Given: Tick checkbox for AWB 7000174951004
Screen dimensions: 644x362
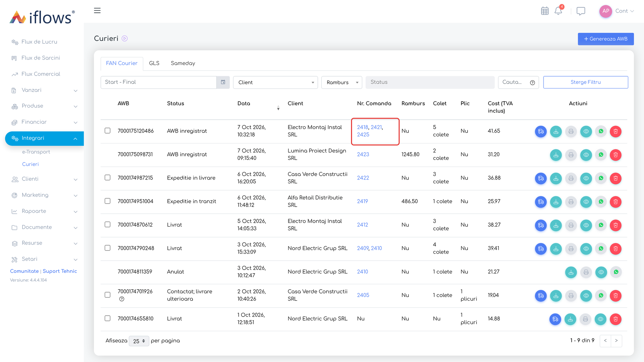Looking at the screenshot, I should (x=108, y=201).
